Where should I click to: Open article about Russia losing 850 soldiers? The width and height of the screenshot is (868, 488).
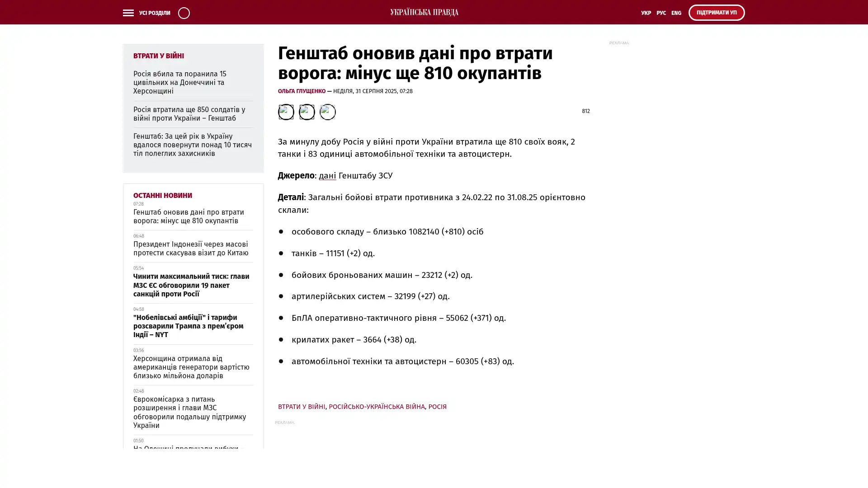coord(189,114)
